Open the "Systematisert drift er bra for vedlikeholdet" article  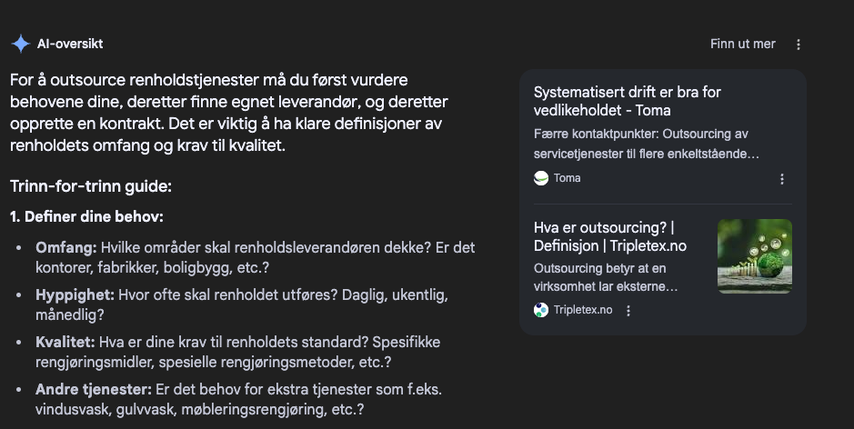(627, 101)
